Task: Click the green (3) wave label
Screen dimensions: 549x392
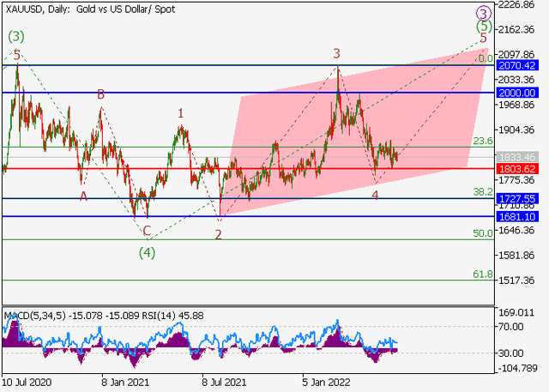Action: 16,36
